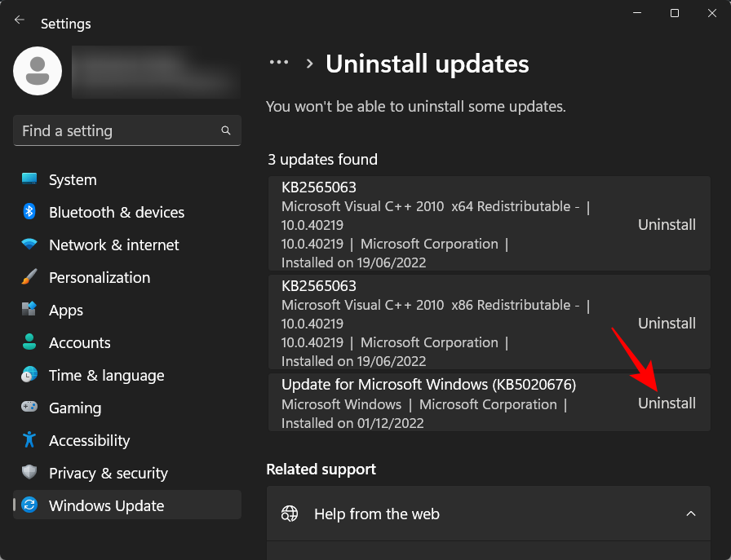
Task: Click the globe icon beside Help from the web
Action: pyautogui.click(x=290, y=514)
